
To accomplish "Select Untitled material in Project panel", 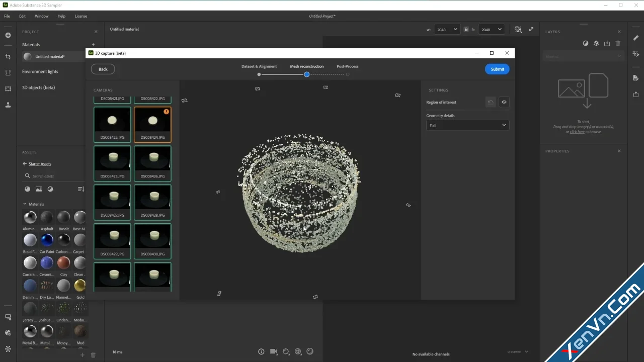I will [50, 57].
